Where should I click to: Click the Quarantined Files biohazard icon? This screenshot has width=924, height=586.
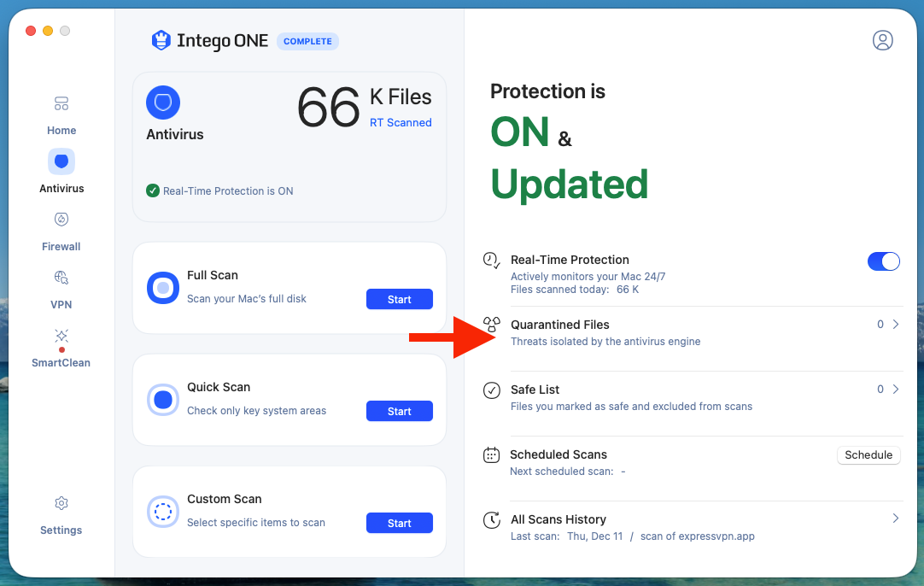[492, 325]
